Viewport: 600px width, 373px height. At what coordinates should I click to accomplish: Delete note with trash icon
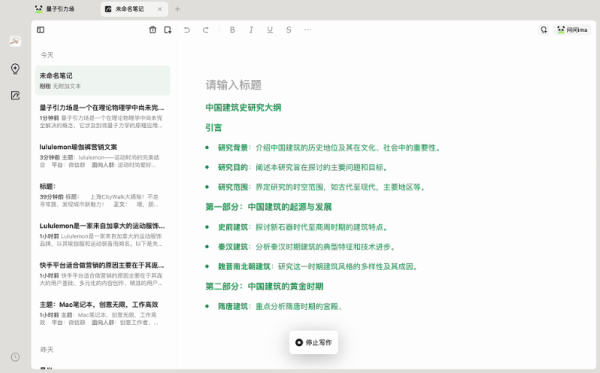coord(152,30)
